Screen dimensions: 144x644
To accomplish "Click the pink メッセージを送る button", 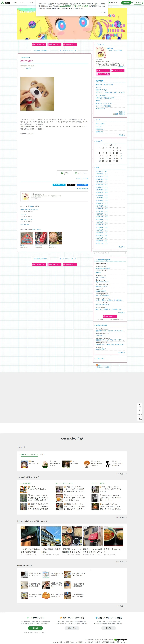I will click(103, 74).
